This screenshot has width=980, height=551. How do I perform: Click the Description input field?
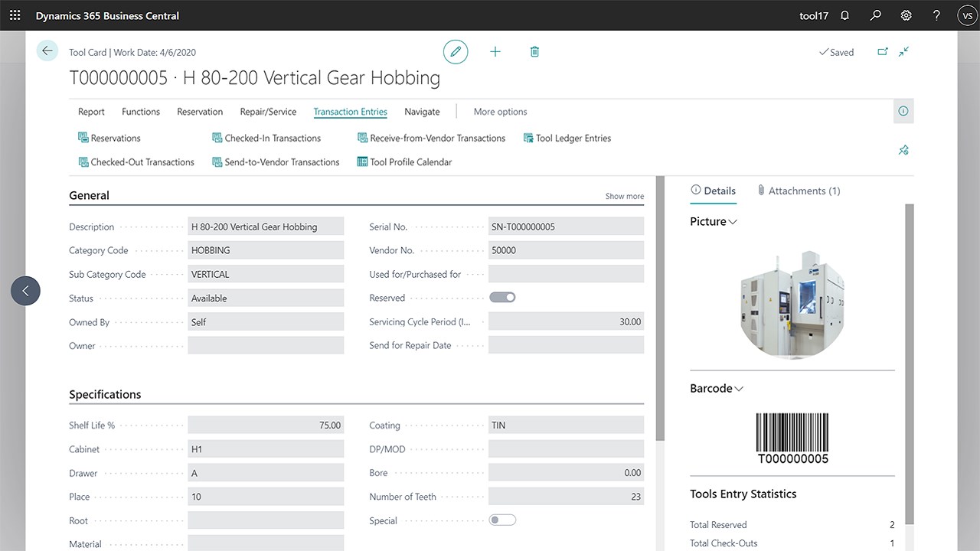point(266,227)
